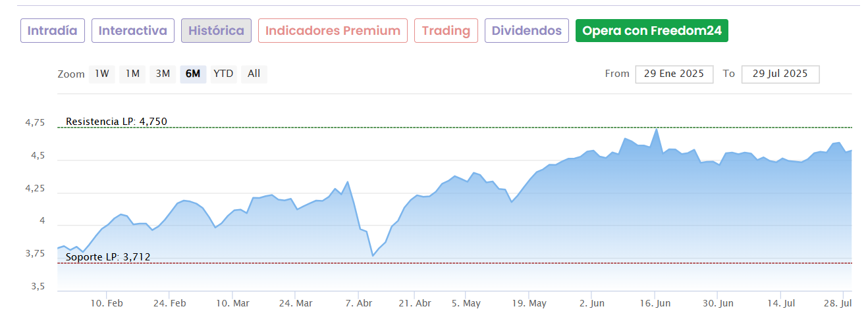The height and width of the screenshot is (315, 868).
Task: Edit the From date field
Action: [x=674, y=74]
